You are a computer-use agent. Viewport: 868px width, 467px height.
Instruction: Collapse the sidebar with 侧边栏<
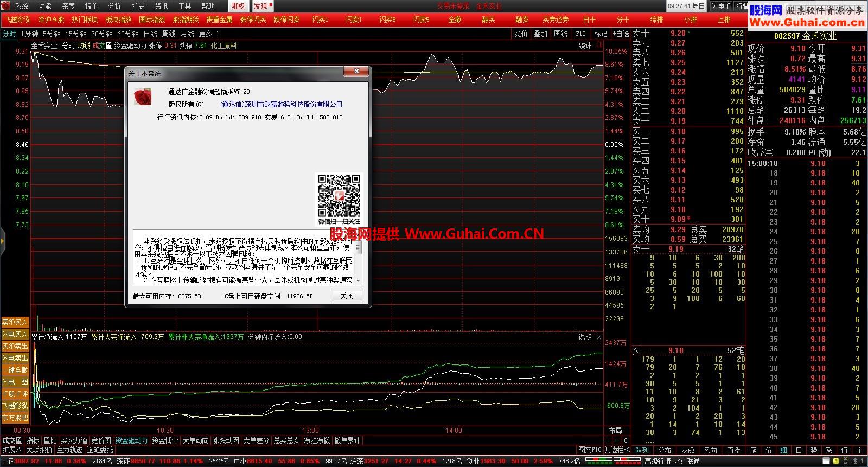[617, 450]
